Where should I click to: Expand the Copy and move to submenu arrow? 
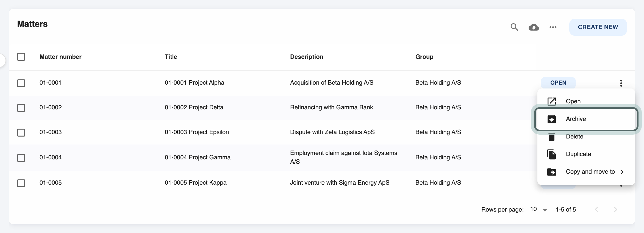622,172
